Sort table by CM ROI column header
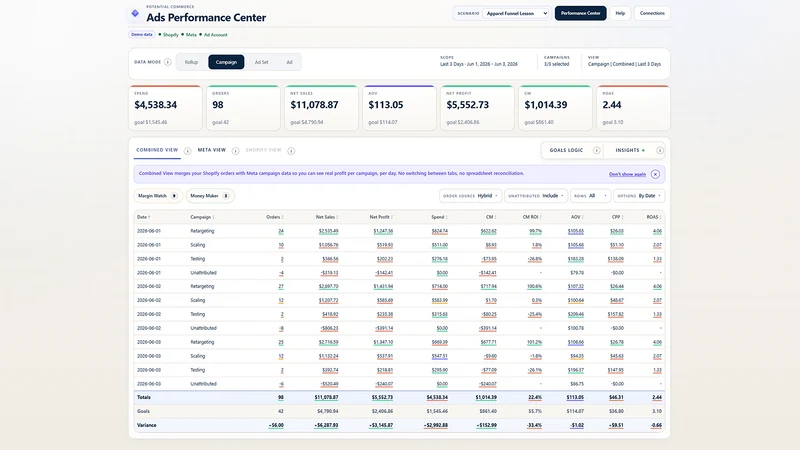 tap(532, 217)
